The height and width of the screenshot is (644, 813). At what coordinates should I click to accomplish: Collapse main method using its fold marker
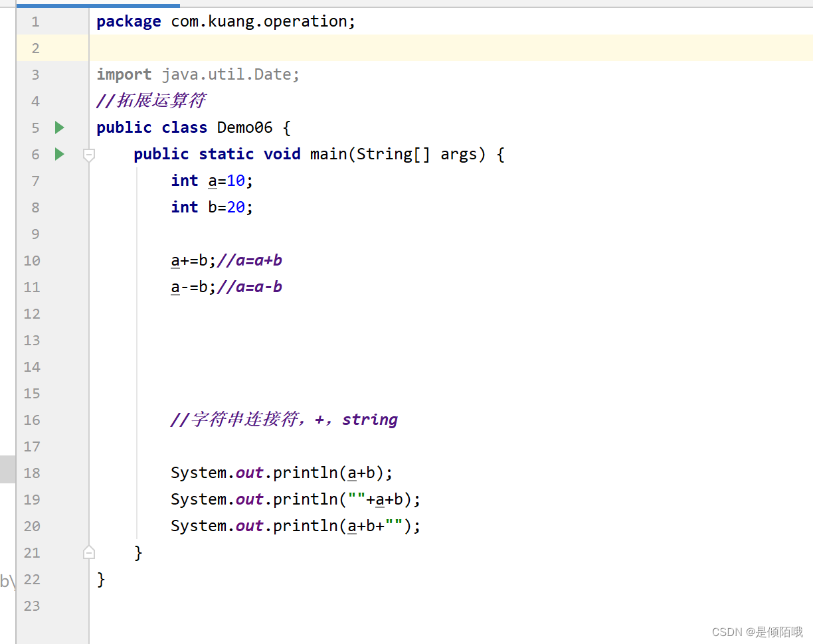(89, 155)
